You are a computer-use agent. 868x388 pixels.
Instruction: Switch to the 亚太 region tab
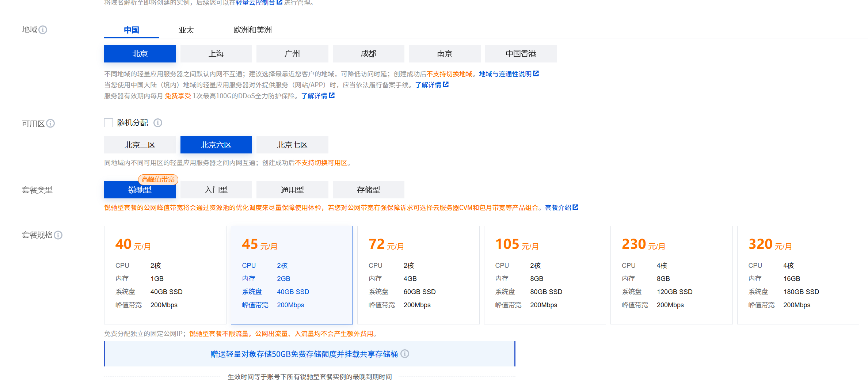coord(186,30)
